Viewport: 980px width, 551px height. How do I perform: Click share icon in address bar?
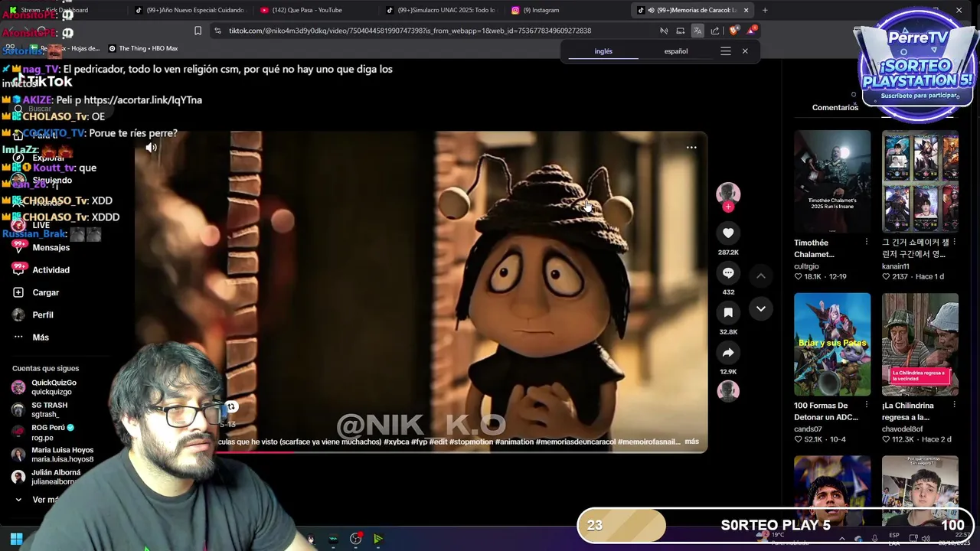click(715, 31)
